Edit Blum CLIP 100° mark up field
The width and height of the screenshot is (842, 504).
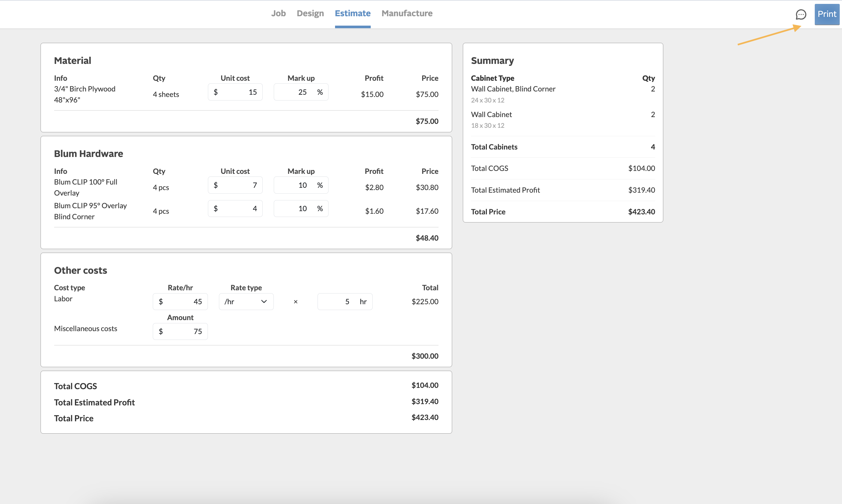click(x=301, y=185)
